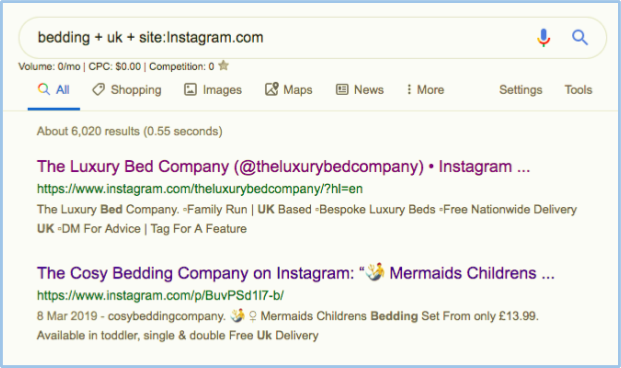621x368 pixels.
Task: Open The Cosy Bedding Company Instagram result
Action: click(295, 273)
